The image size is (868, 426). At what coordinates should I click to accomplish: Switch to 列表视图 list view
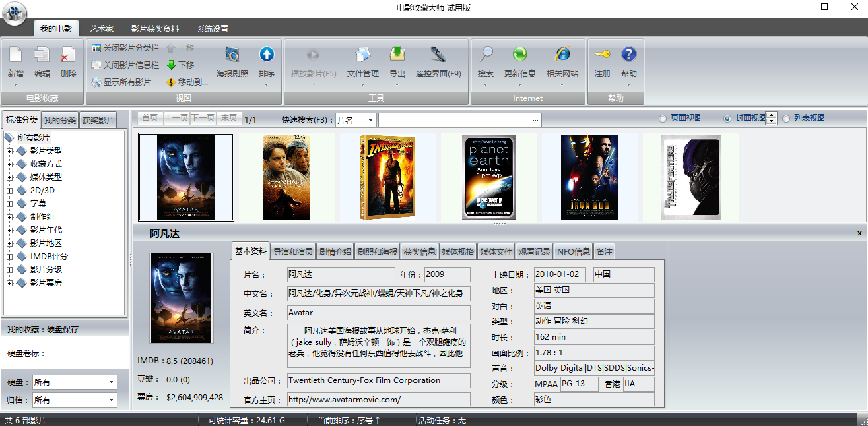coord(786,119)
